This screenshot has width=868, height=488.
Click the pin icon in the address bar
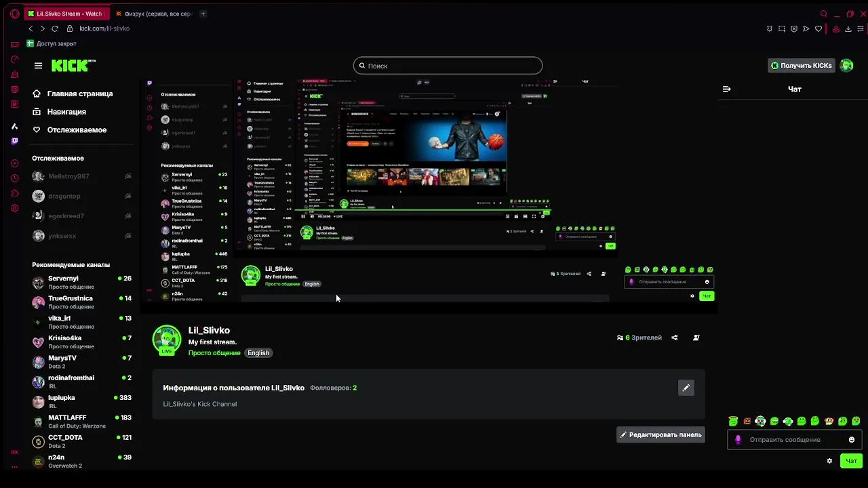point(770,28)
